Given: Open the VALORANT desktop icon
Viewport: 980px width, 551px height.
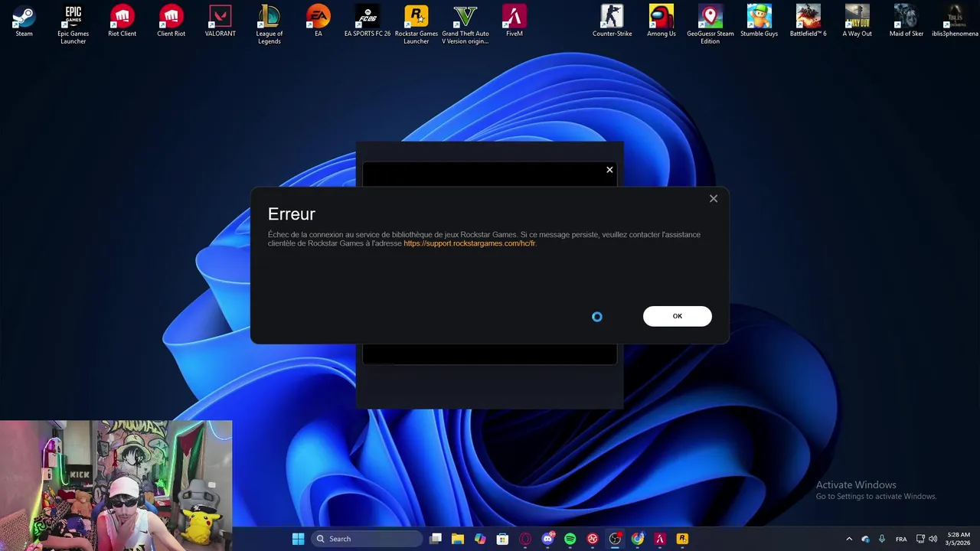Looking at the screenshot, I should coord(220,21).
